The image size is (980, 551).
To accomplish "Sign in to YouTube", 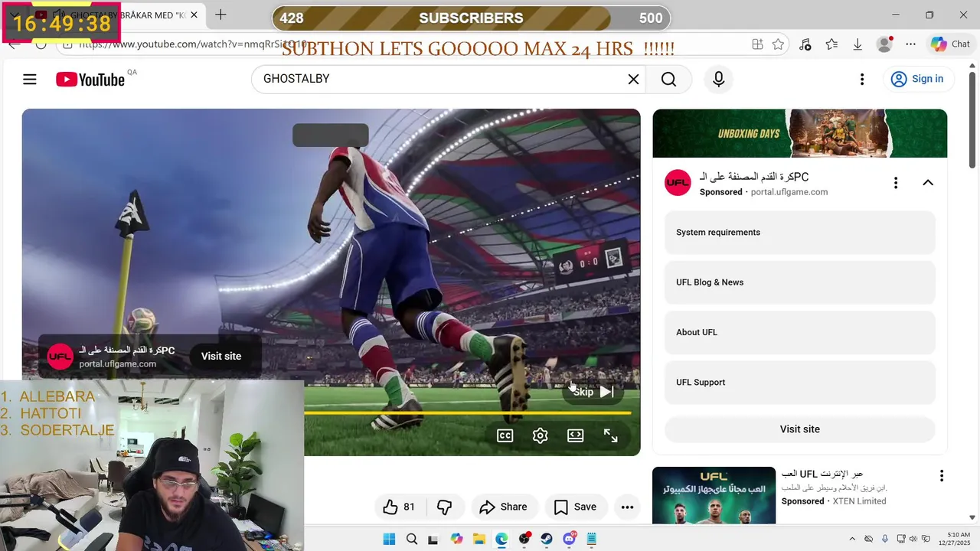I will [x=917, y=79].
